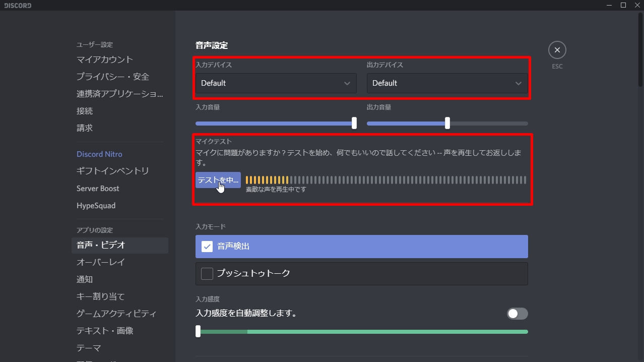Viewport: 644px width, 362px height.
Task: Click the 出力音量 slider handle
Action: [447, 123]
